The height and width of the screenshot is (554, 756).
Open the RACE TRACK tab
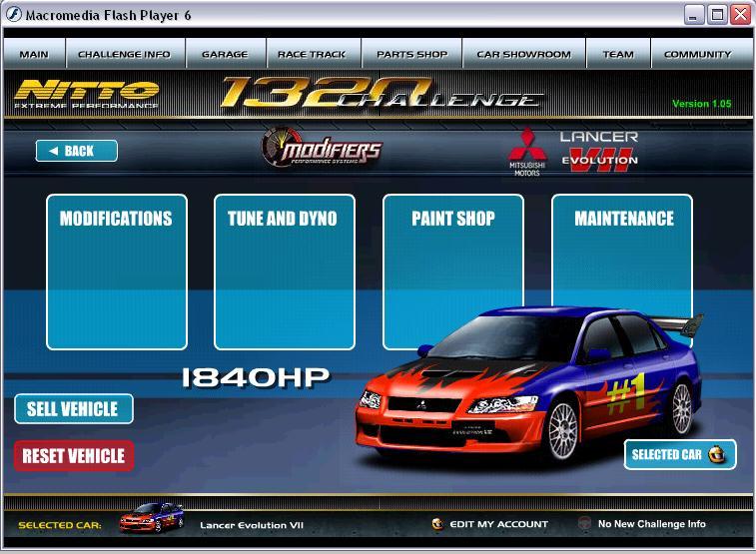click(313, 54)
